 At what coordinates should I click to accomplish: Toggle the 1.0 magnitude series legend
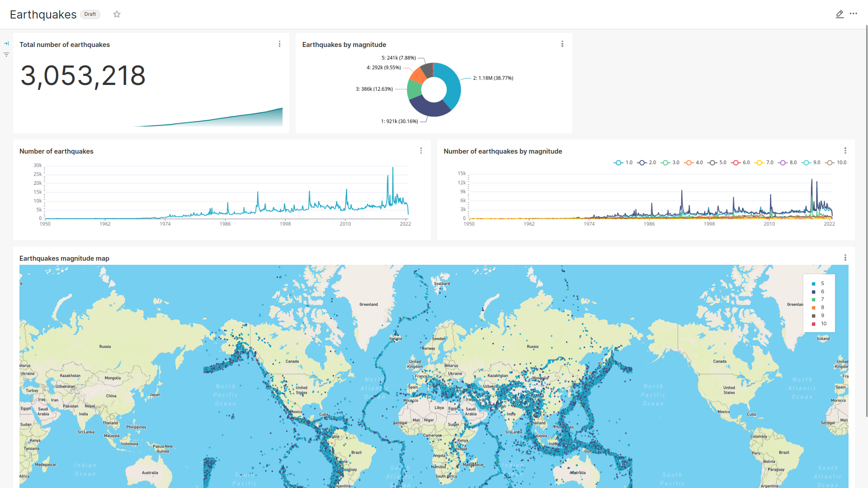pyautogui.click(x=623, y=163)
